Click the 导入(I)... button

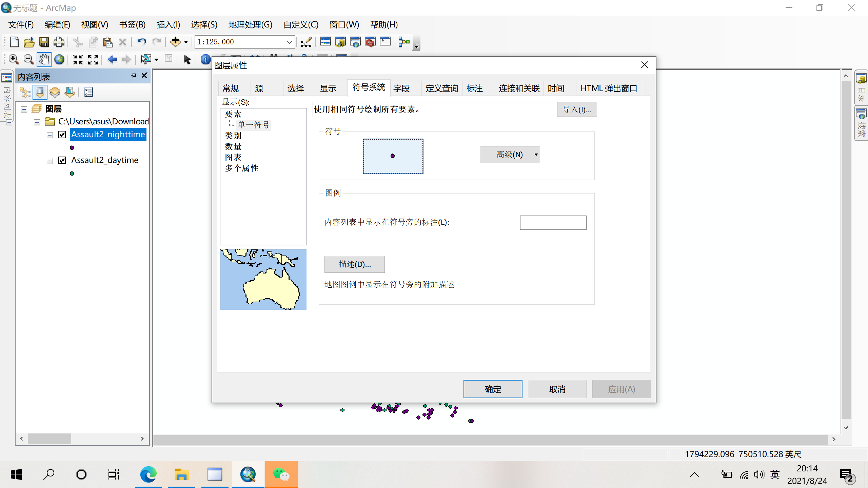click(x=577, y=109)
